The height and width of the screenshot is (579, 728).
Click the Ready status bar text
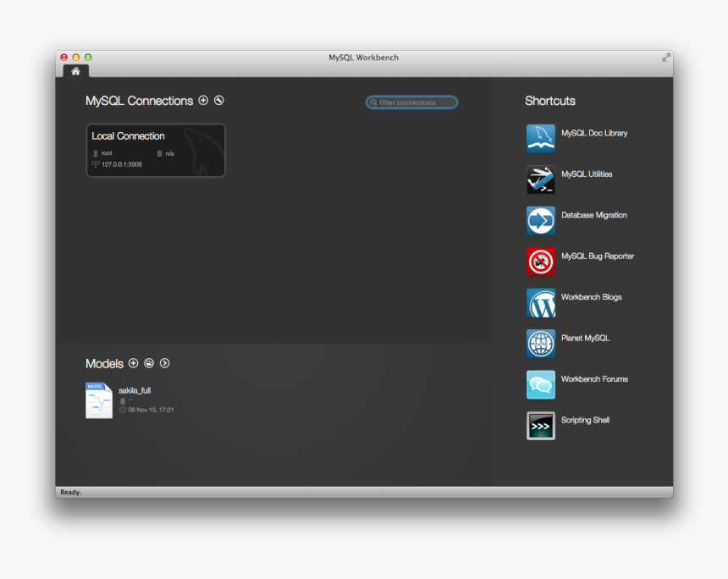coord(70,492)
